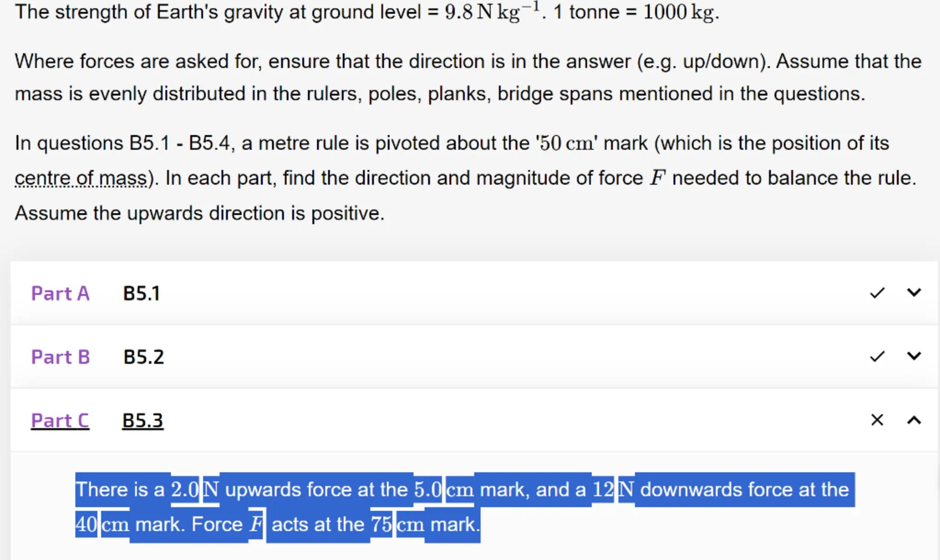This screenshot has height=560, width=940.
Task: Open the Part A label
Action: (60, 294)
